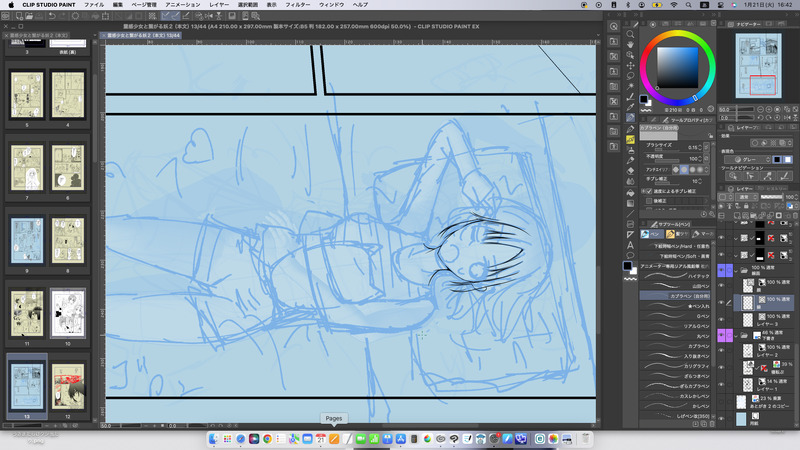Select the Auto select magic wand tool
The image size is (800, 450).
click(630, 86)
